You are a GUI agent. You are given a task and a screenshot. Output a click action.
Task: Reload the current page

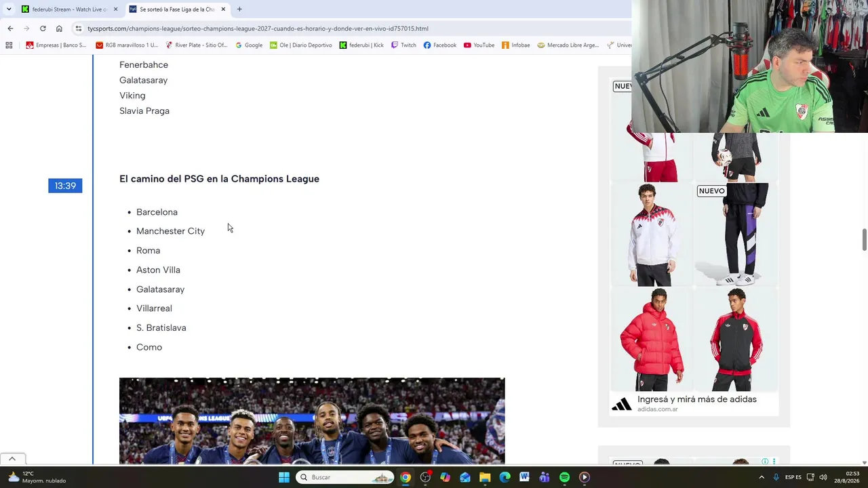pyautogui.click(x=43, y=28)
